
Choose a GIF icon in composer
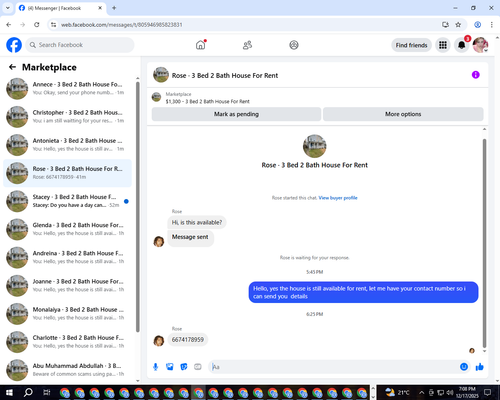point(198,367)
